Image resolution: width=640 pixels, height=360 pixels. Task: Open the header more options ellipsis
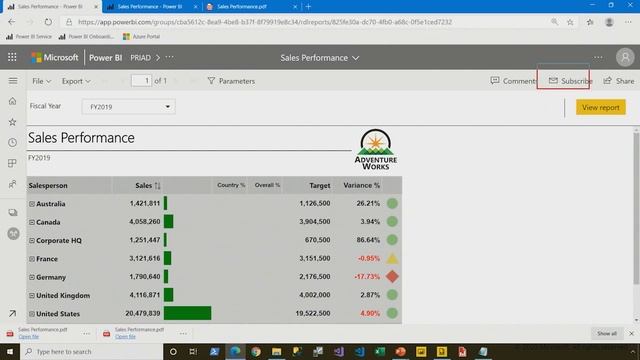click(598, 58)
